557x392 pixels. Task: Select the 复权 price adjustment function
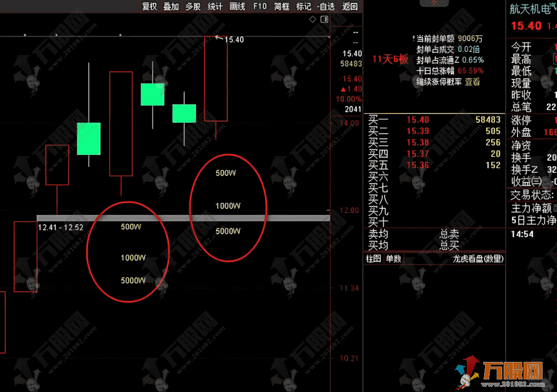pyautogui.click(x=149, y=7)
